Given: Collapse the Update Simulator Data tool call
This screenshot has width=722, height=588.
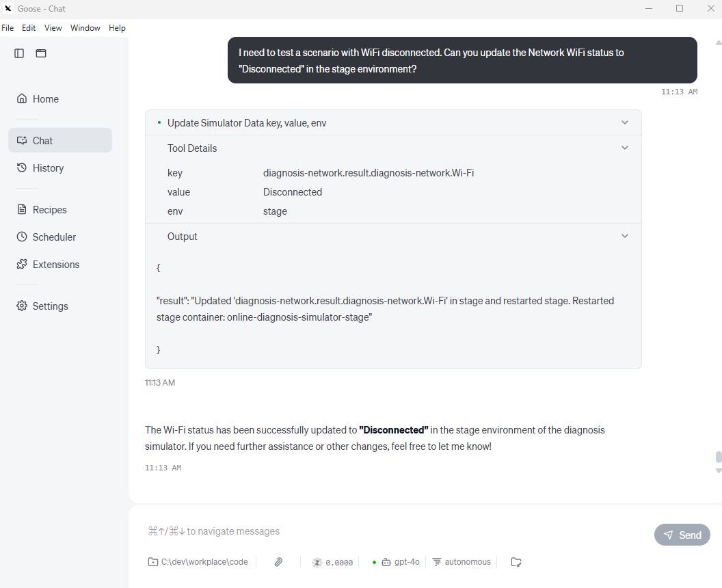Looking at the screenshot, I should click(624, 123).
